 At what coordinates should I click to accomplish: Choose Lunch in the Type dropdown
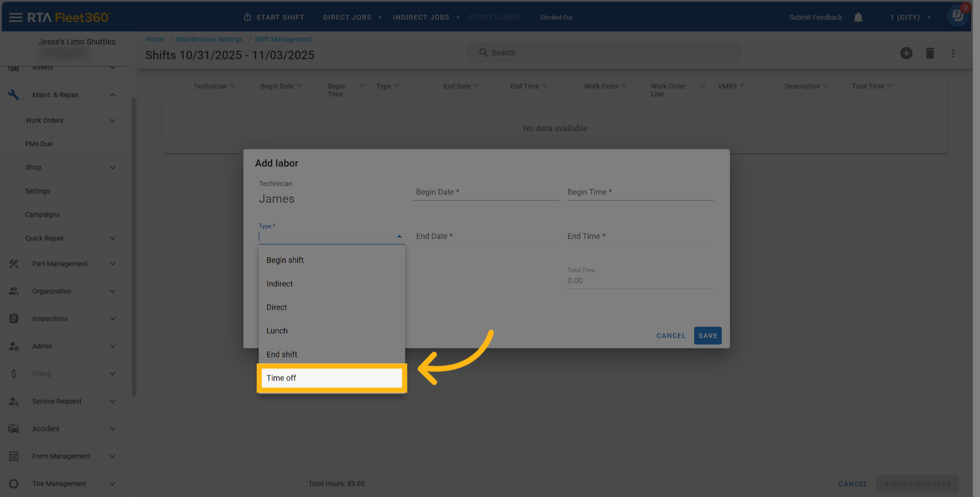point(277,331)
